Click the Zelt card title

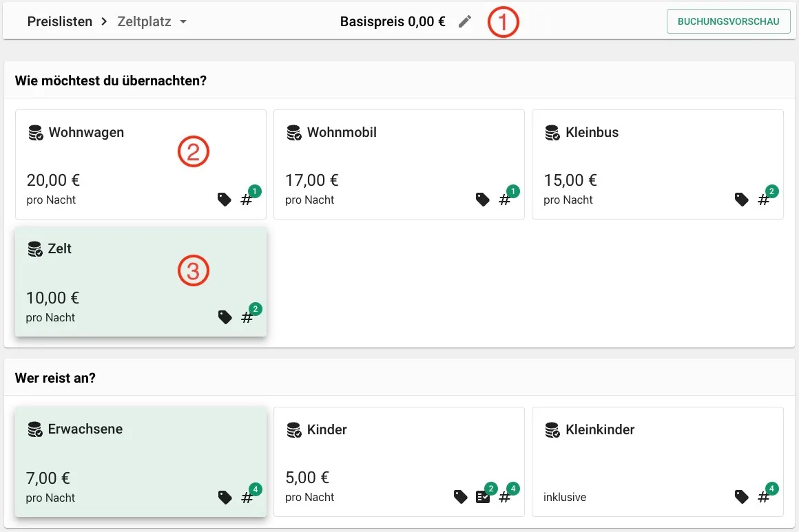pyautogui.click(x=60, y=249)
